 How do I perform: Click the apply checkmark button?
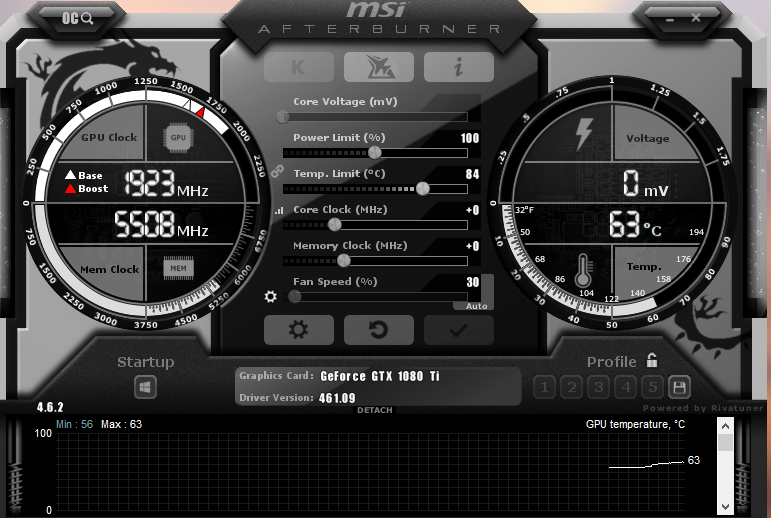click(x=459, y=330)
